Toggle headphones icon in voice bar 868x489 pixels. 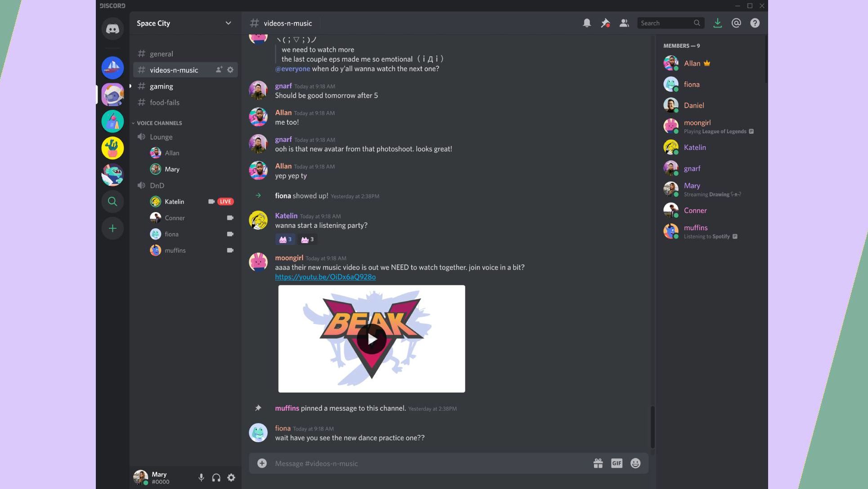216,477
